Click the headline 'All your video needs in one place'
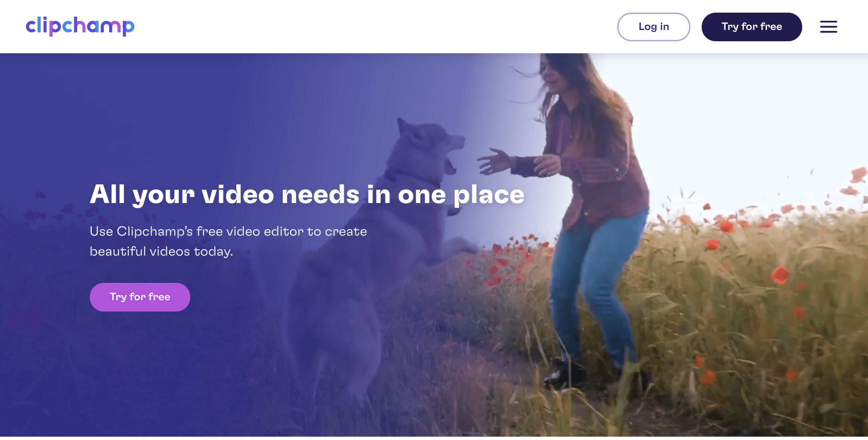This screenshot has height=440, width=868. point(307,195)
